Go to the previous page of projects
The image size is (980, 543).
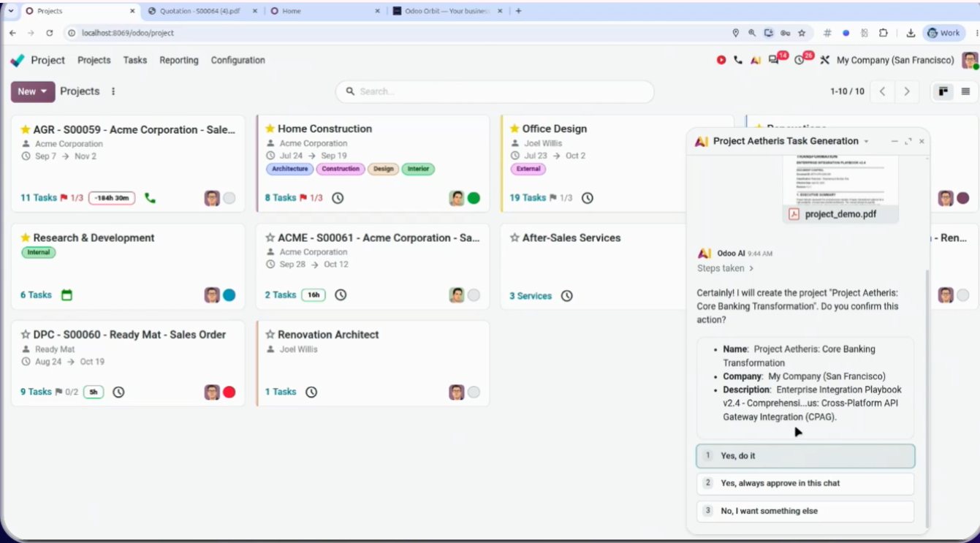883,91
